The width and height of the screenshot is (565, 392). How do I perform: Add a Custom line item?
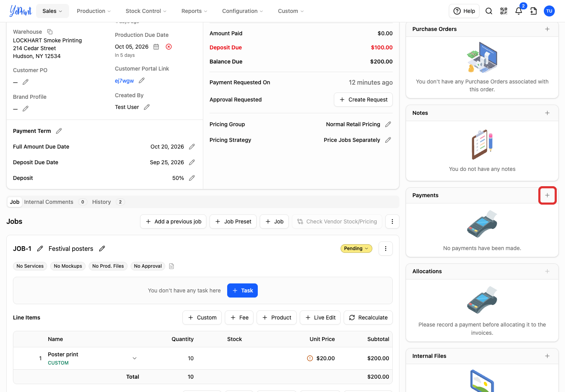tap(202, 318)
